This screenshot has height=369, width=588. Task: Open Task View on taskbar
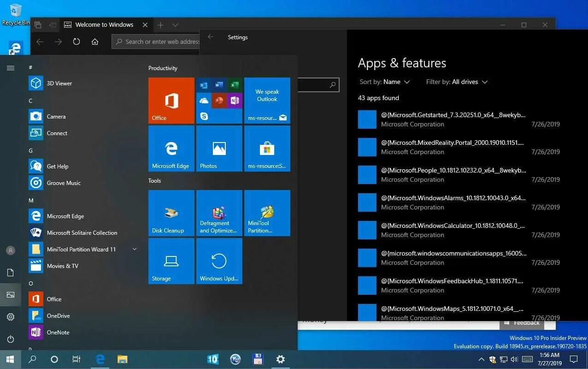pyautogui.click(x=76, y=359)
